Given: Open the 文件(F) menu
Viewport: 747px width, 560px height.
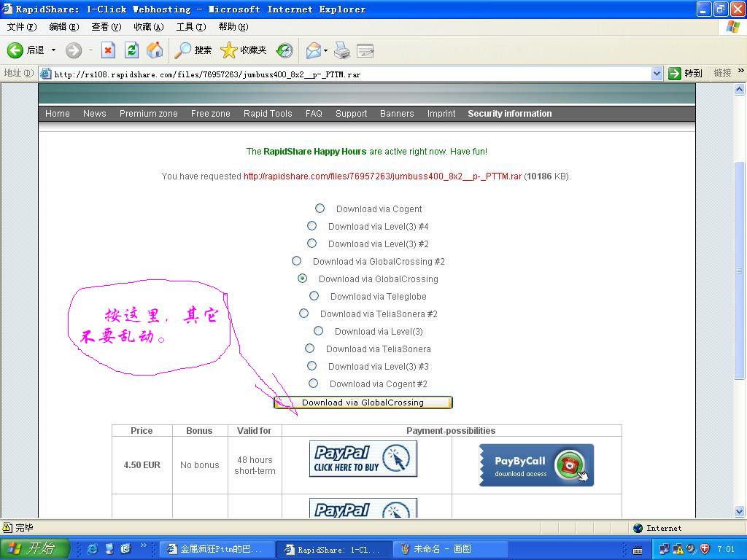Looking at the screenshot, I should click(22, 27).
